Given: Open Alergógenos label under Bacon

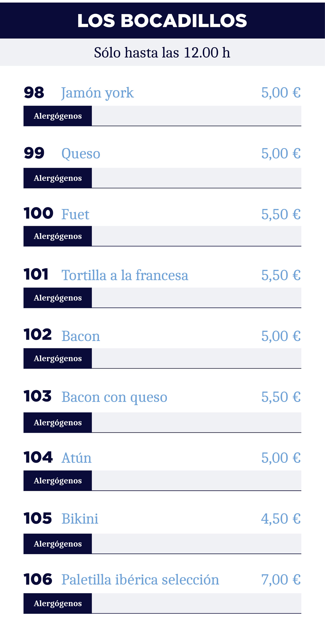Looking at the screenshot, I should pyautogui.click(x=57, y=359).
